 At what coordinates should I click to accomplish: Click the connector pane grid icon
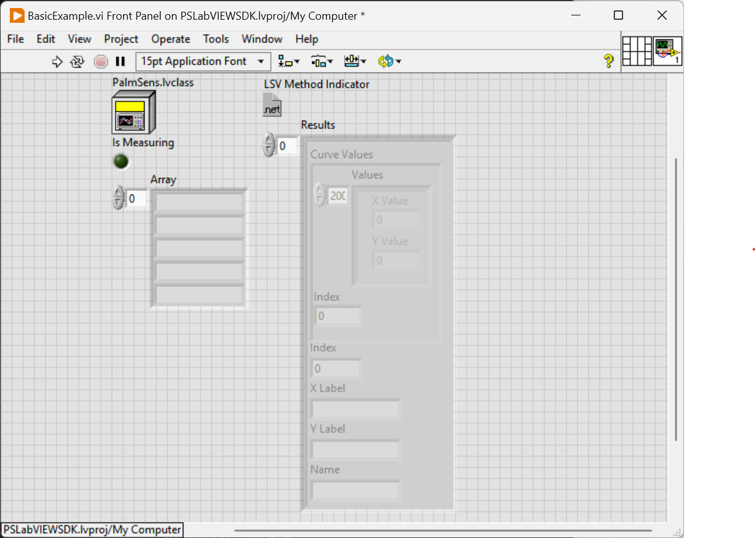click(x=637, y=51)
